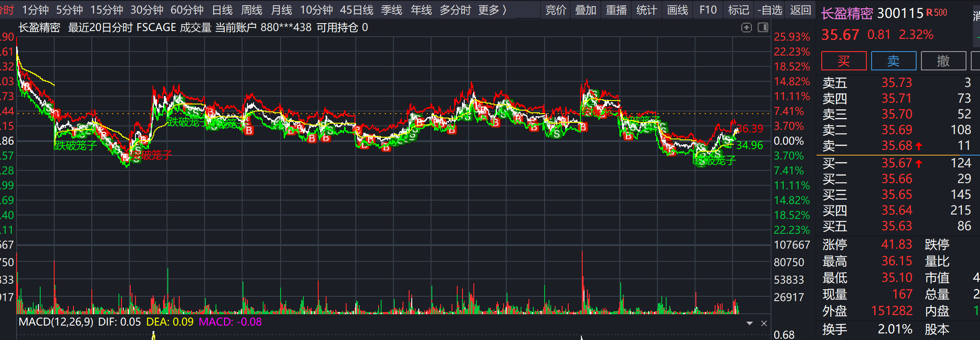The image size is (980, 340).
Task: Select 卖三 ask price 35.70
Action: coord(897,114)
